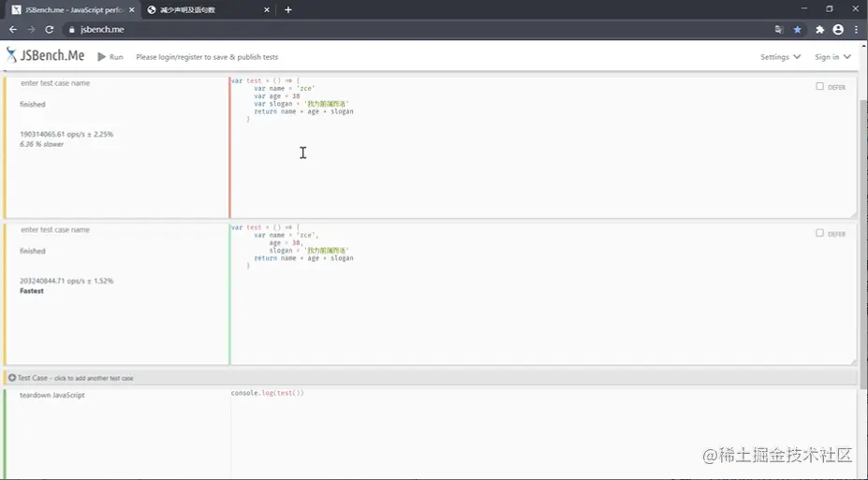868x480 pixels.
Task: Open the Chrome three-dot menu
Action: point(856,29)
